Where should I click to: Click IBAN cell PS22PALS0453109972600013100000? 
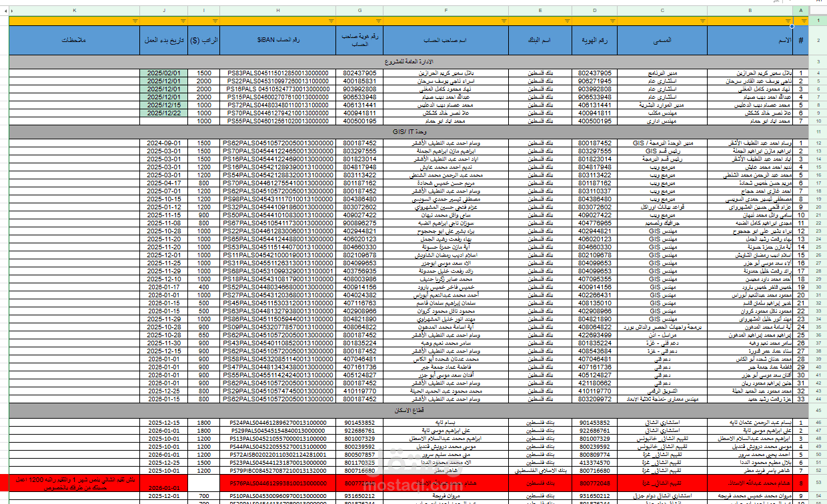point(277,81)
